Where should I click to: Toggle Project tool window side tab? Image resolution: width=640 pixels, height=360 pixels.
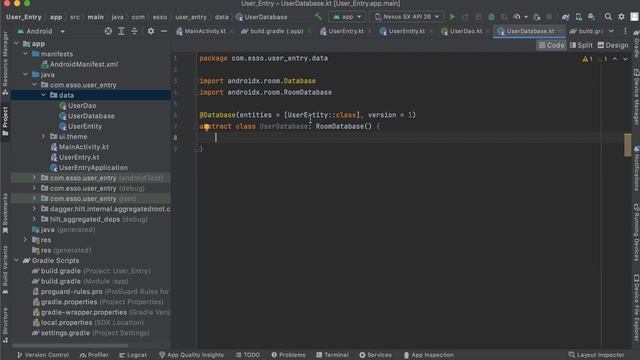[5, 121]
